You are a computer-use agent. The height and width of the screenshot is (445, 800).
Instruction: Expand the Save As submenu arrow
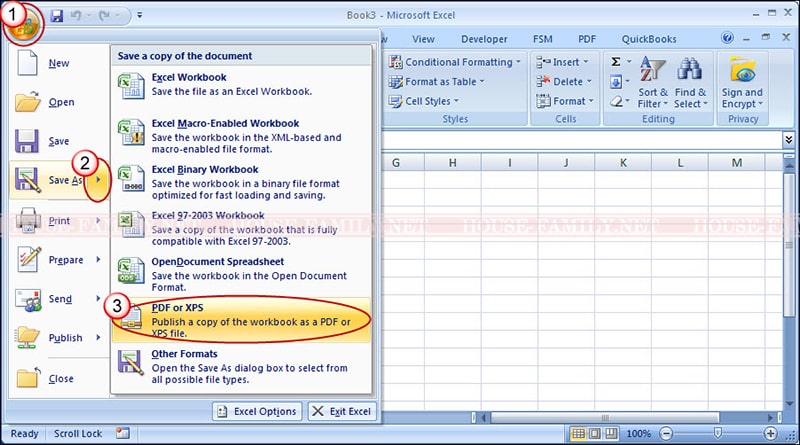tap(98, 180)
